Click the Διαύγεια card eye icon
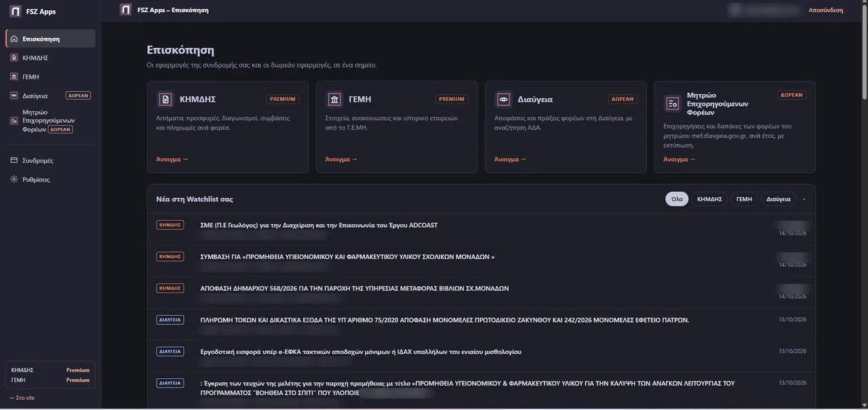This screenshot has height=410, width=868. coord(503,99)
